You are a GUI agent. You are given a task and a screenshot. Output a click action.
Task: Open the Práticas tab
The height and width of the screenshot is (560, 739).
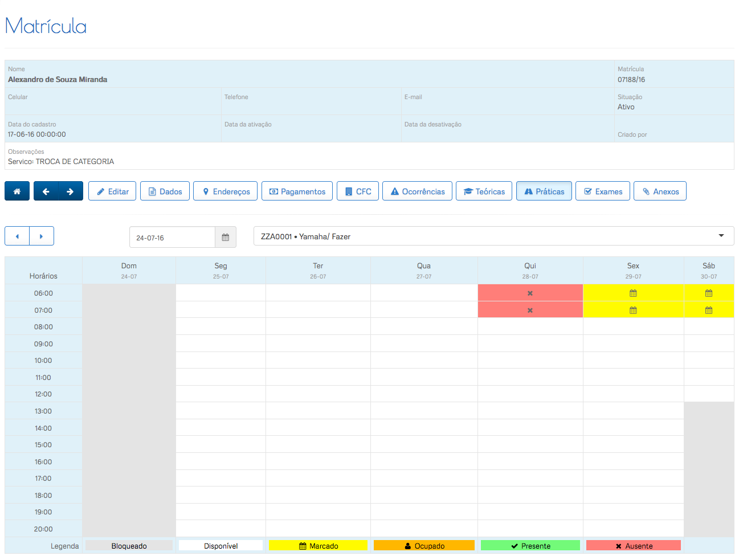[544, 191]
